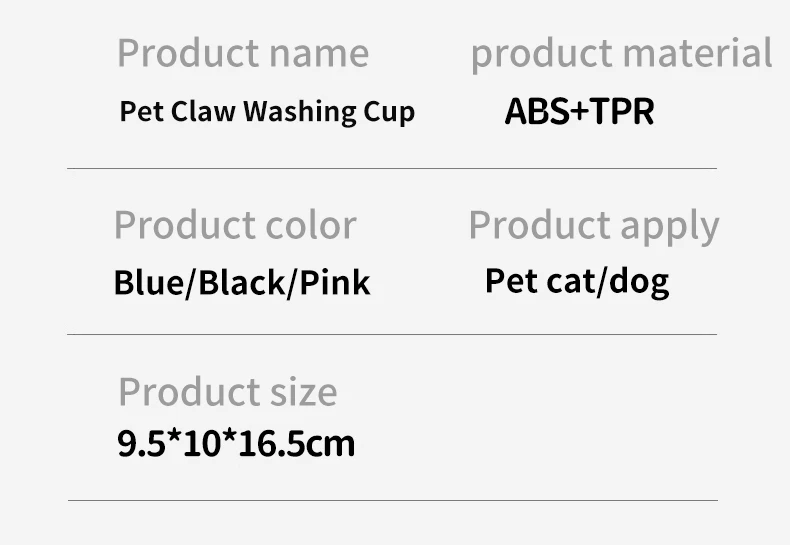The width and height of the screenshot is (790, 545).
Task: Click the word 'Pink' in color list
Action: pos(335,283)
